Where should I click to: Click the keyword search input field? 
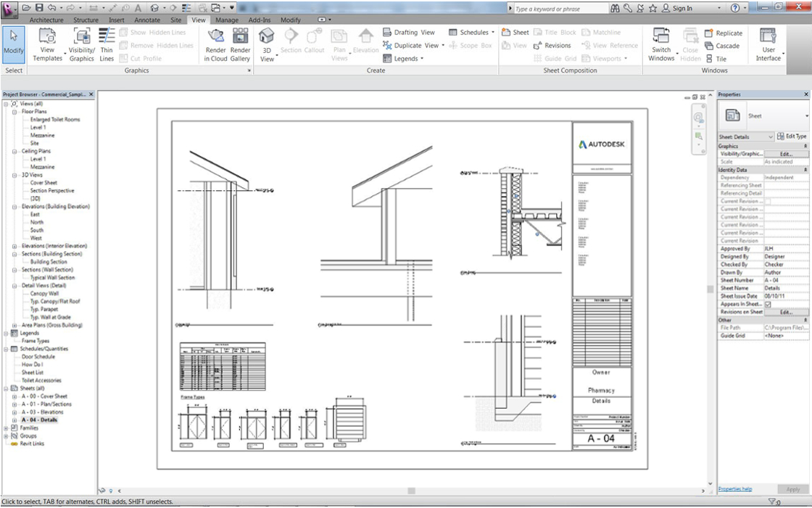[560, 9]
